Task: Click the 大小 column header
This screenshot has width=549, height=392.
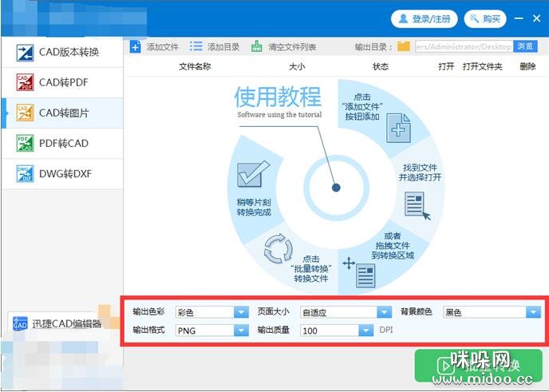Action: click(x=297, y=66)
